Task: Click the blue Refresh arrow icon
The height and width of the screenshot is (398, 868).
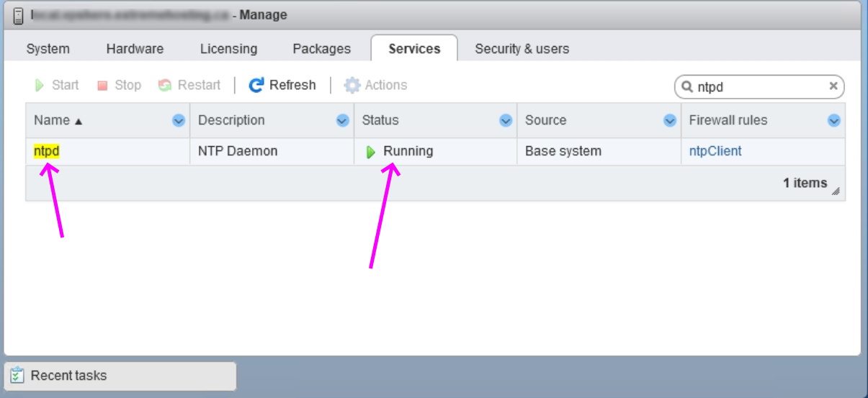Action: coord(256,86)
